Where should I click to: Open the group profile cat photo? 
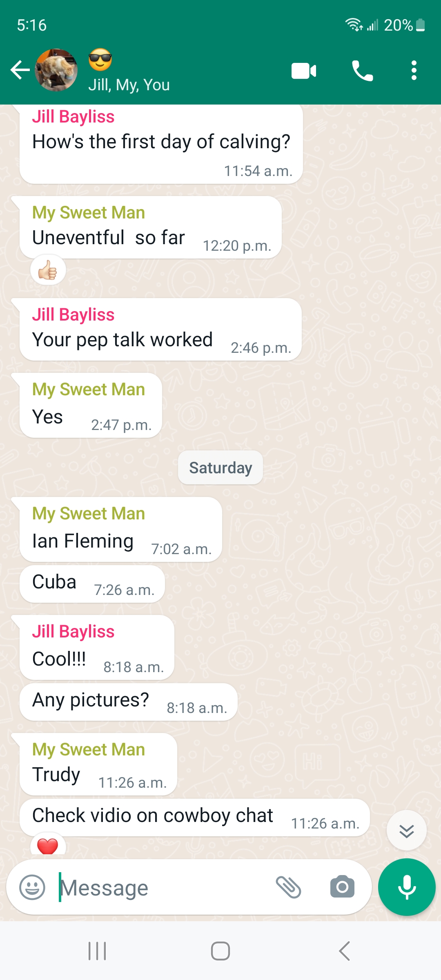pyautogui.click(x=56, y=70)
